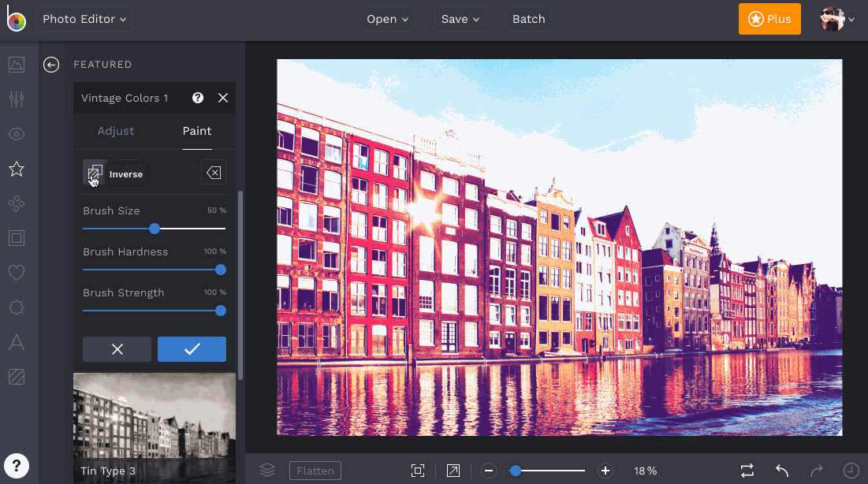Open the Touch Up eye icon

(17, 134)
